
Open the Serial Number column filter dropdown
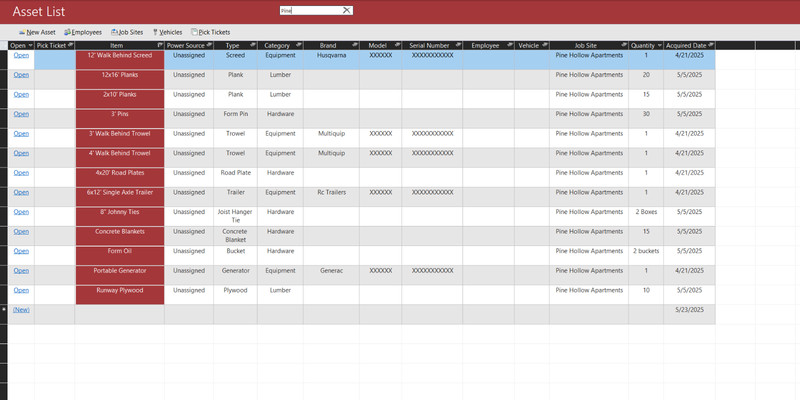point(459,45)
